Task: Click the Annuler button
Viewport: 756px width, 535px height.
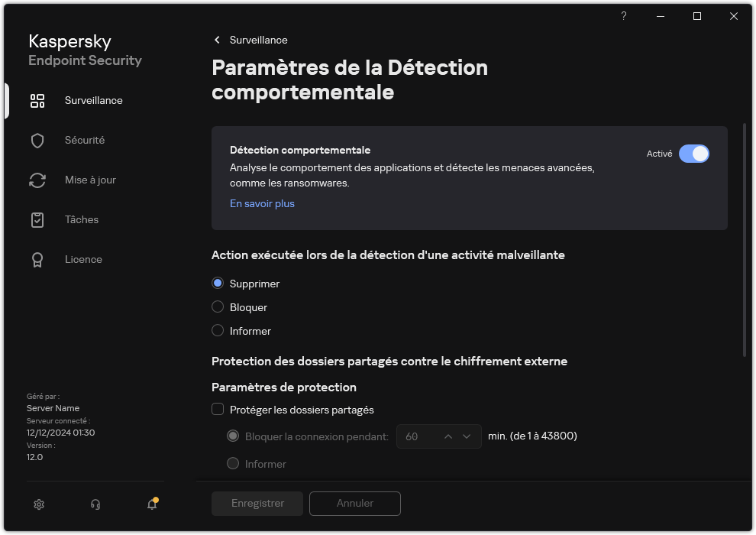Action: (x=354, y=503)
